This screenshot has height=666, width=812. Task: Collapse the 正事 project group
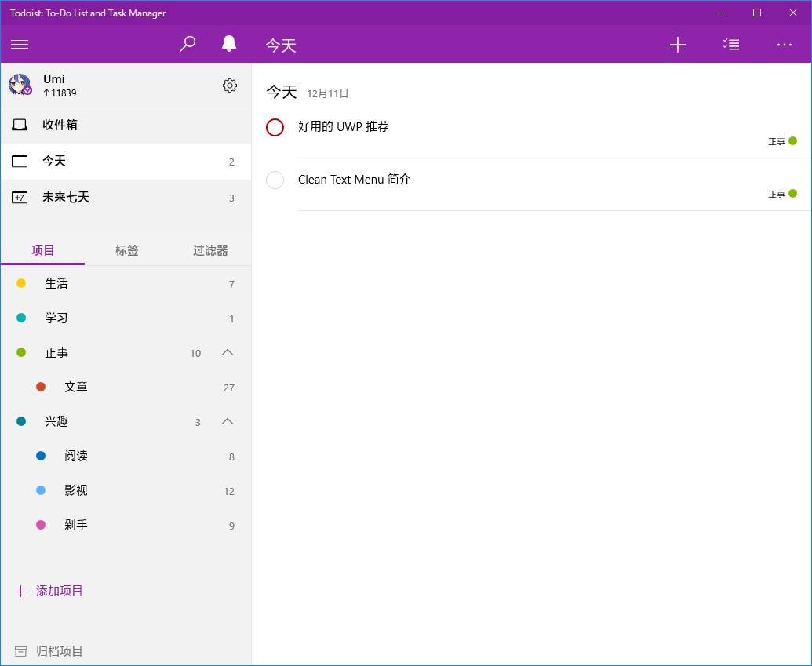228,352
